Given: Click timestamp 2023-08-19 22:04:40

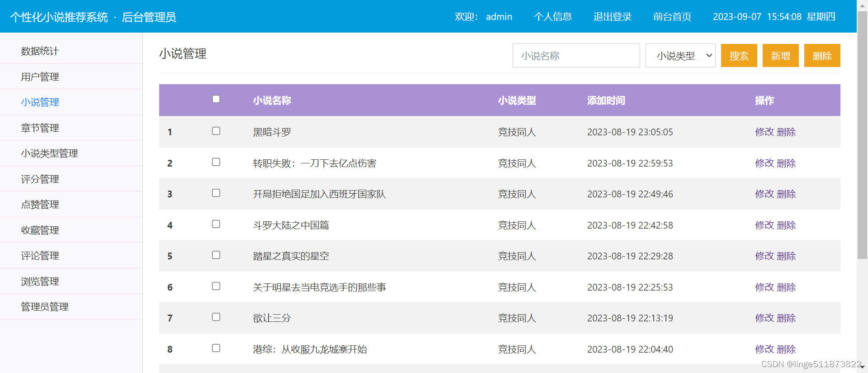Looking at the screenshot, I should coord(630,349).
